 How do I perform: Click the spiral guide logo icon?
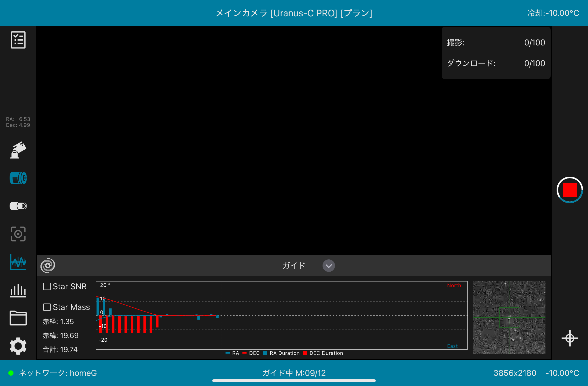[x=48, y=265]
